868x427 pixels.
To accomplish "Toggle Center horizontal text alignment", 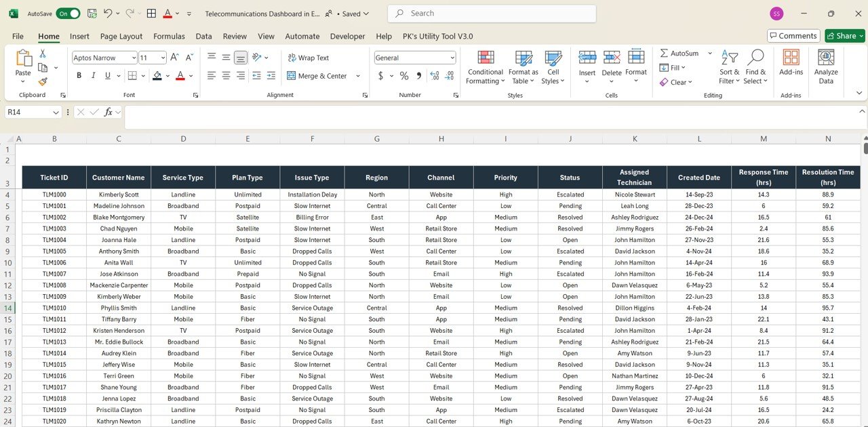I will coord(226,76).
